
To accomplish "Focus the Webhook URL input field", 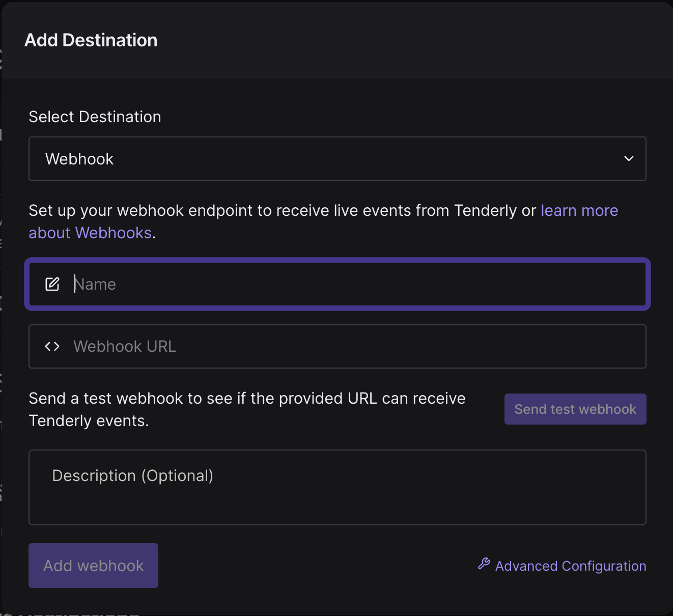I will [x=337, y=347].
